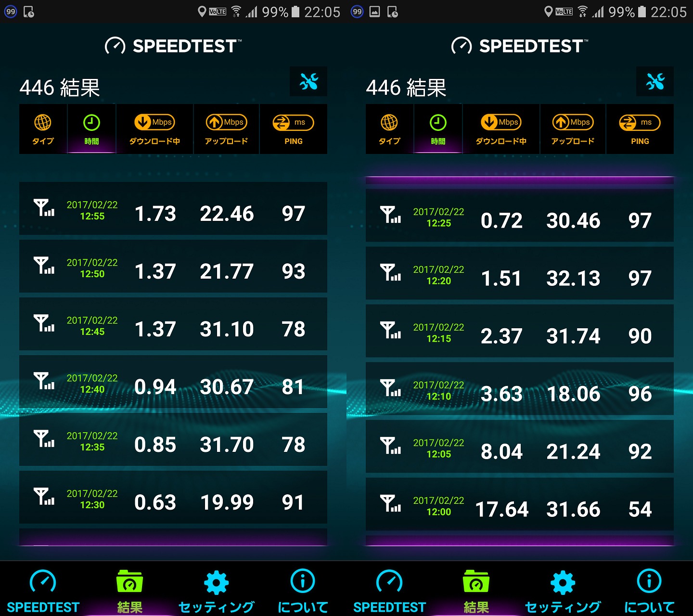Select upload value 19.99
The width and height of the screenshot is (693, 616).
tap(227, 502)
